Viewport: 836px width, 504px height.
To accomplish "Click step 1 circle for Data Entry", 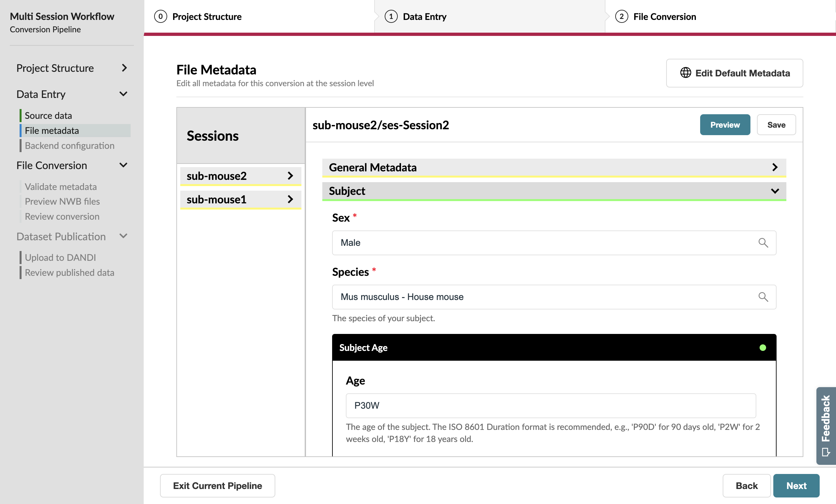I will [x=391, y=16].
